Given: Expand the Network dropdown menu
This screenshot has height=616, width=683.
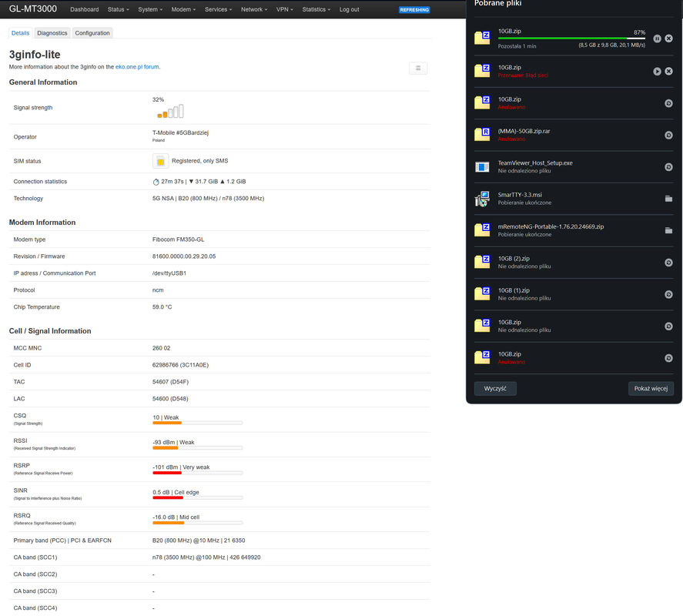Looking at the screenshot, I should coord(254,9).
